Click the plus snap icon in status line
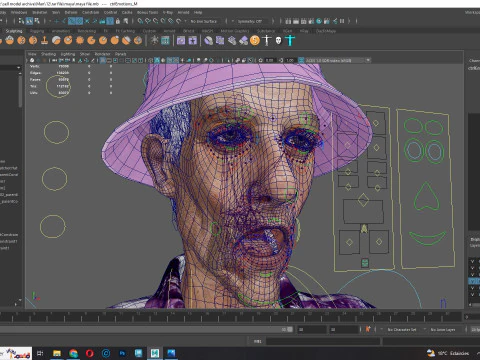Image resolution: width=480 pixels, height=360 pixels. pyautogui.click(x=56, y=21)
